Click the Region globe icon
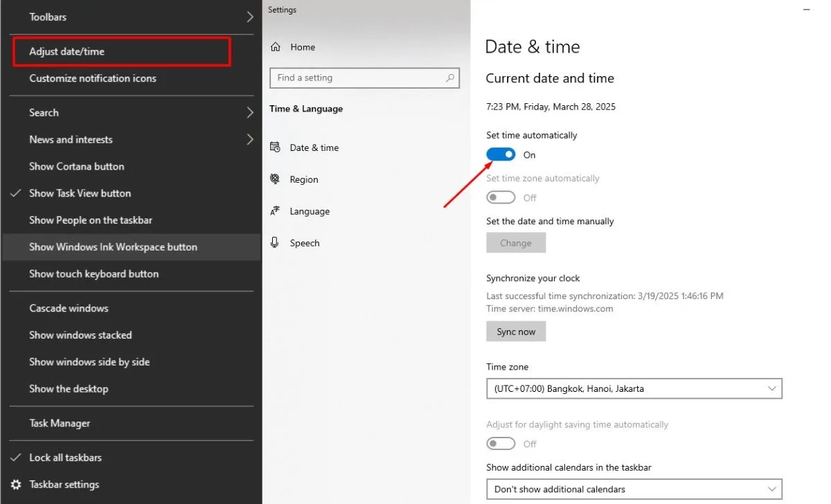831x504 pixels. [276, 179]
